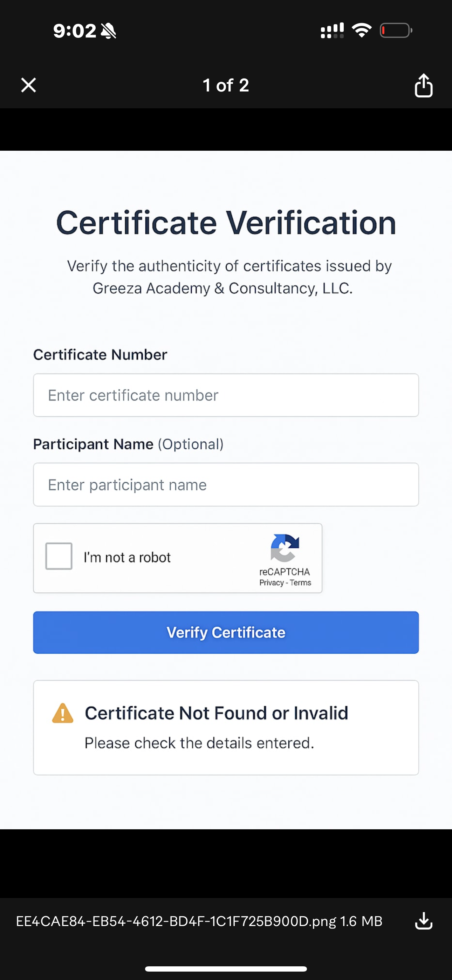Focus the Participant Name input field

click(x=226, y=485)
